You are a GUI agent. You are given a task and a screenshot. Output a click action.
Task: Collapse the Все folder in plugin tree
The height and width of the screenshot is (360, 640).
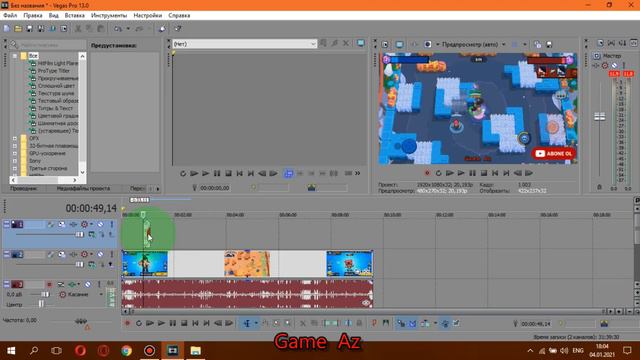15,56
